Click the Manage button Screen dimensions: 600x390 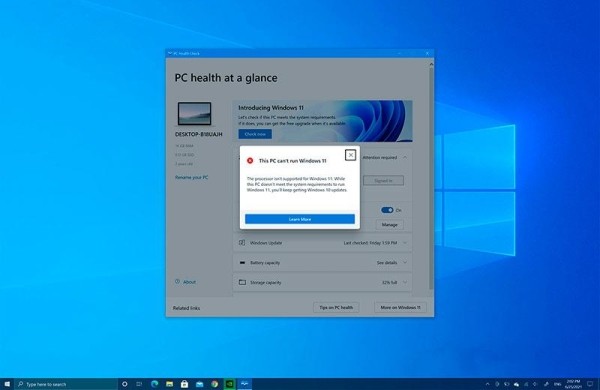(x=389, y=225)
